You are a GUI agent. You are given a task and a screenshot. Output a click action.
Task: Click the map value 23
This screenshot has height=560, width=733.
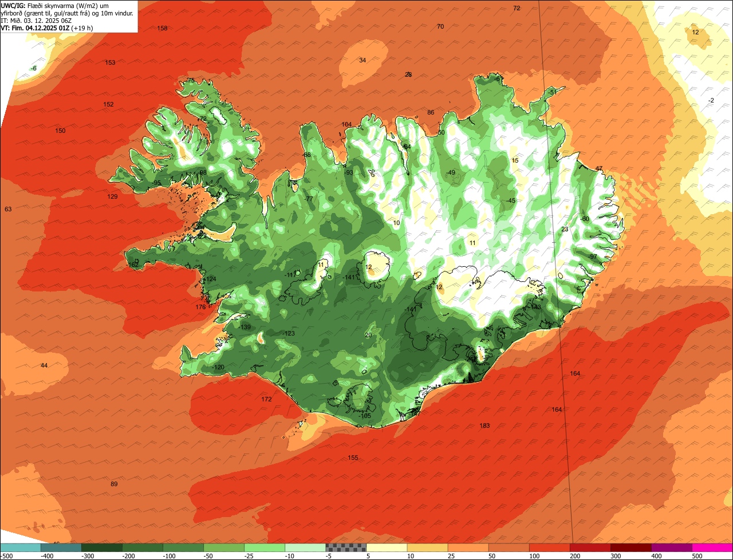pyautogui.click(x=565, y=229)
